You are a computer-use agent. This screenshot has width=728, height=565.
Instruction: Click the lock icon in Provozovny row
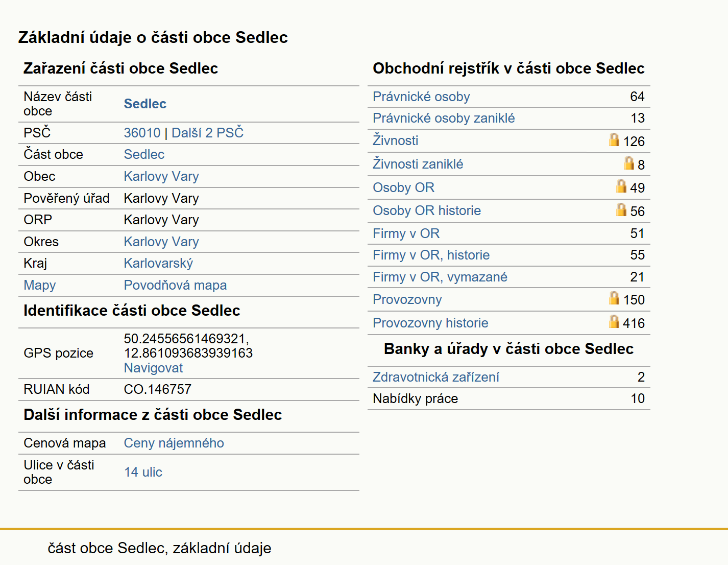614,298
